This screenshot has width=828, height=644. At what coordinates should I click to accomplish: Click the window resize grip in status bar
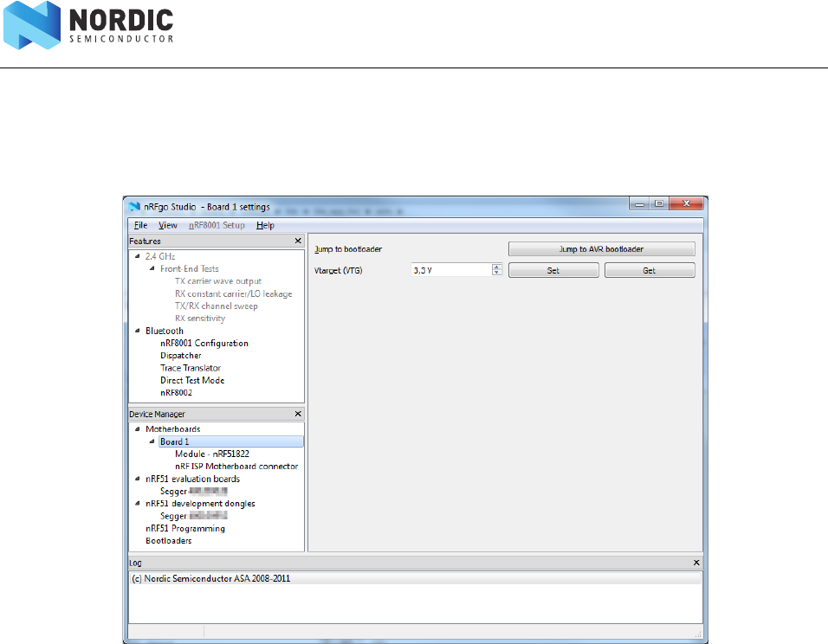(x=698, y=634)
